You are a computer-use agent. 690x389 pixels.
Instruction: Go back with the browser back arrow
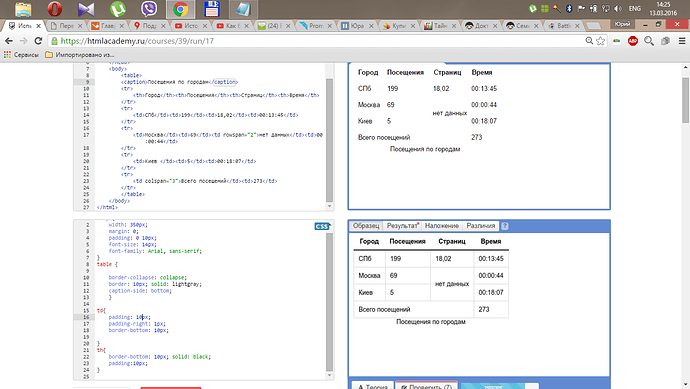(x=9, y=41)
